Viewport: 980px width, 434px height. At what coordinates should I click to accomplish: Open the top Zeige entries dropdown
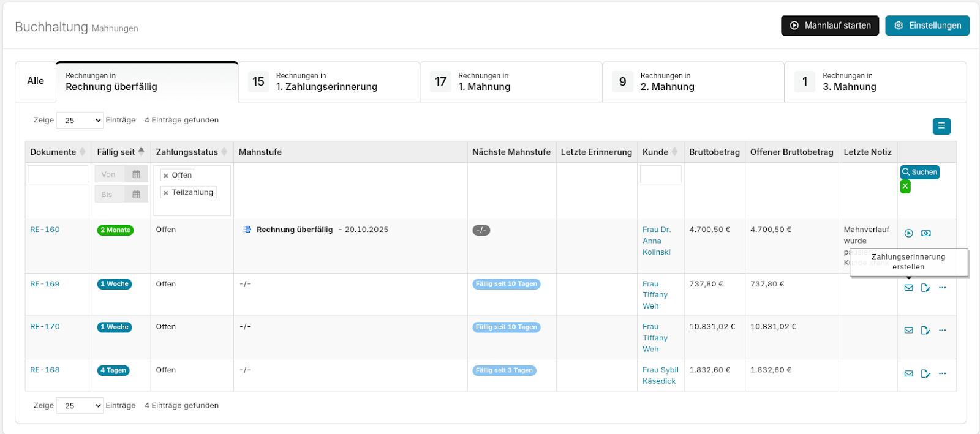tap(80, 121)
